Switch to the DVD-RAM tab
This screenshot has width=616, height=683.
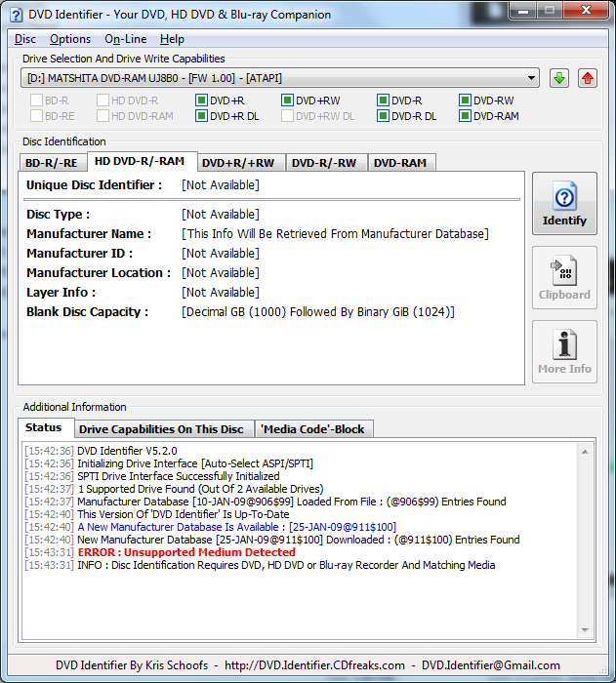click(x=400, y=163)
